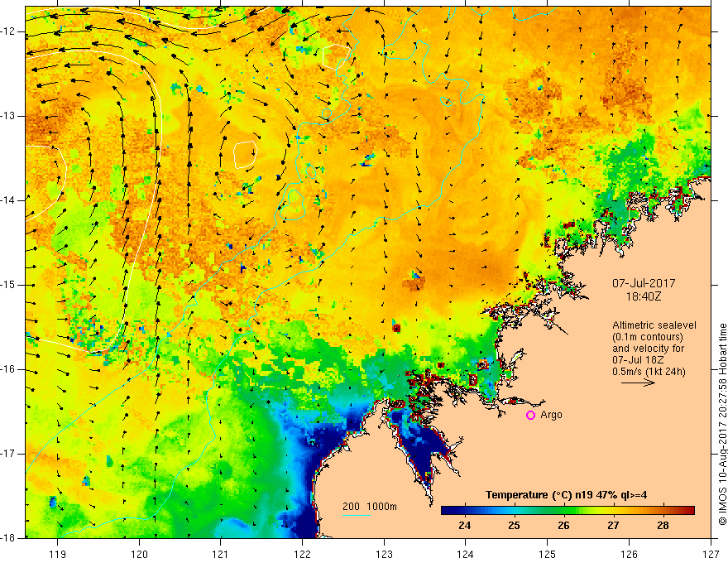Click the 120 longitude axis label
728x563 pixels.
coord(139,554)
